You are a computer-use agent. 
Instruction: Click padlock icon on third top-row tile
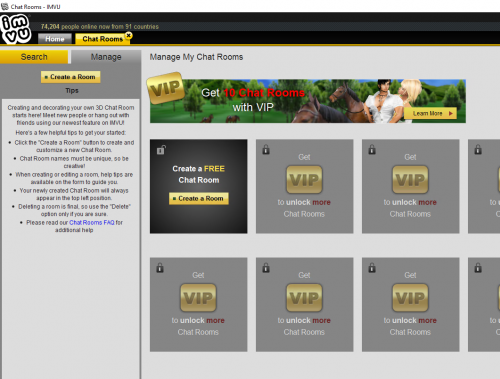372,149
